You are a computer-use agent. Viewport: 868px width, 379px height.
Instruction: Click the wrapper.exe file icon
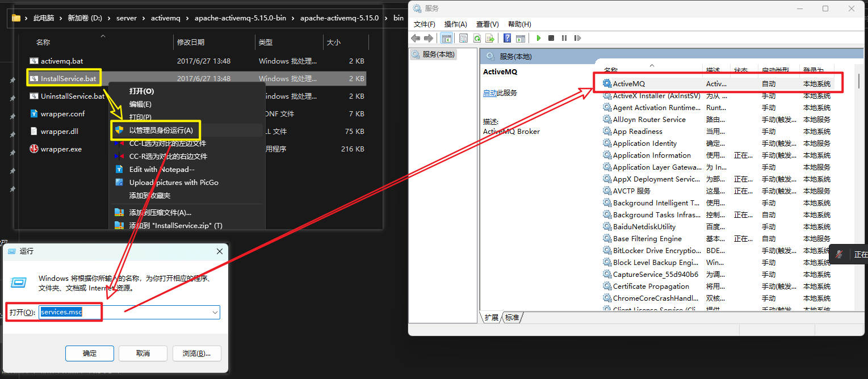(x=33, y=149)
